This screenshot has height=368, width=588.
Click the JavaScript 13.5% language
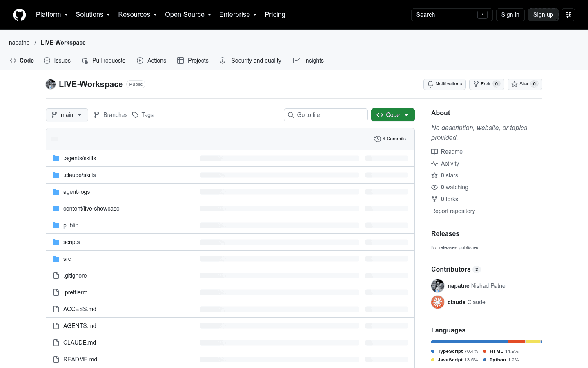pos(454,360)
